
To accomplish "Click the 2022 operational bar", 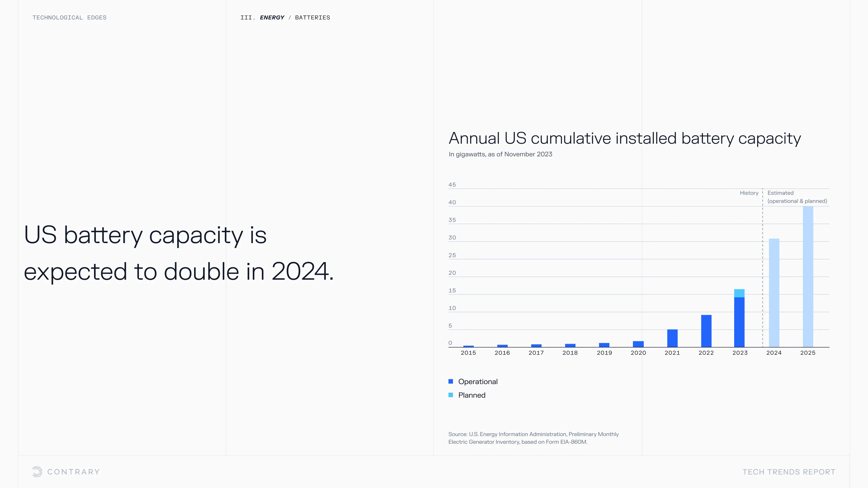I will (x=706, y=331).
